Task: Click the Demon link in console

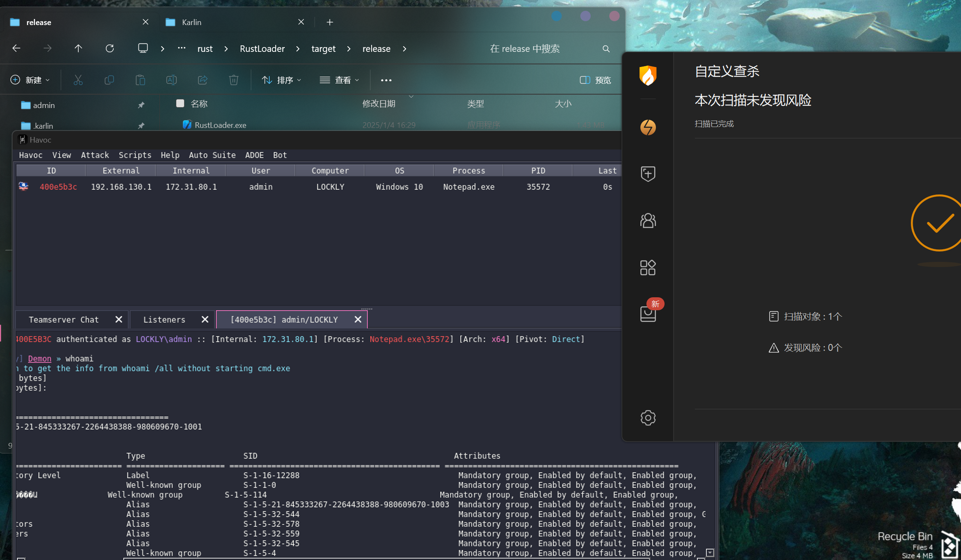Action: pyautogui.click(x=39, y=359)
